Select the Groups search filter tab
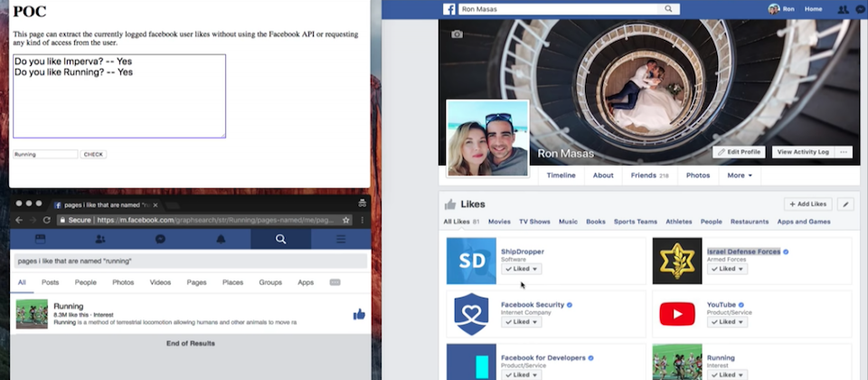868x380 pixels. click(269, 282)
